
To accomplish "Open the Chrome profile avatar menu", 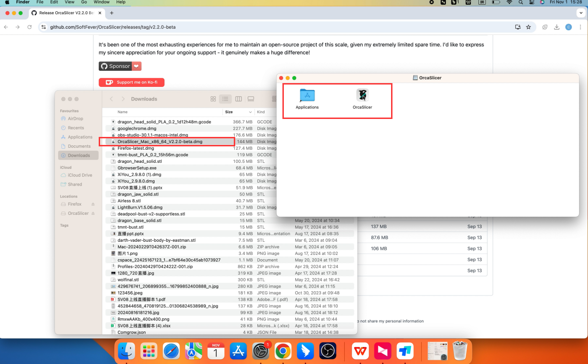I will coord(568,27).
